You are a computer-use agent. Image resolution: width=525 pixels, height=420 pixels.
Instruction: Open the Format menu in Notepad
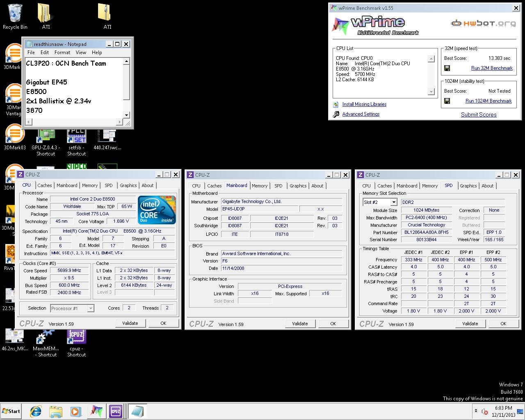[x=62, y=52]
